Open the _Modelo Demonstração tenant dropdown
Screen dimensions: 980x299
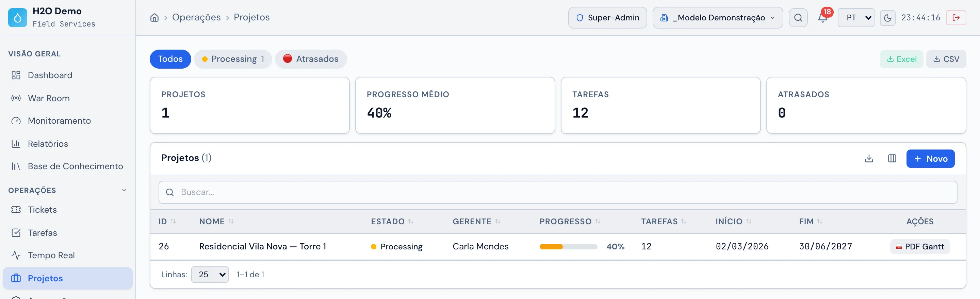(x=718, y=17)
